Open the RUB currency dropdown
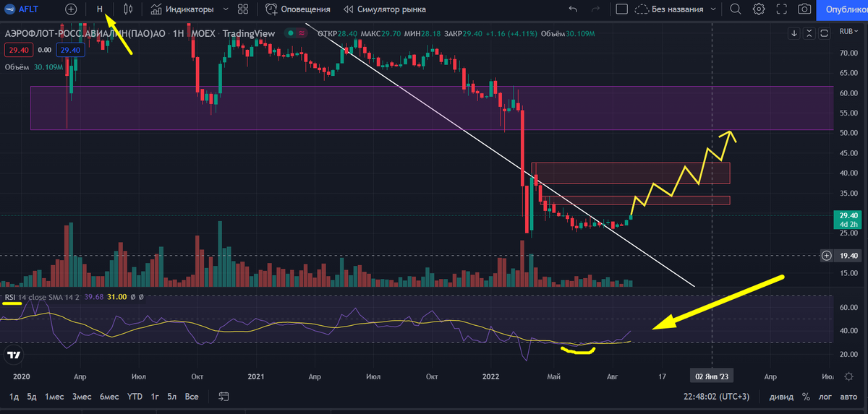The width and height of the screenshot is (868, 414). [848, 32]
